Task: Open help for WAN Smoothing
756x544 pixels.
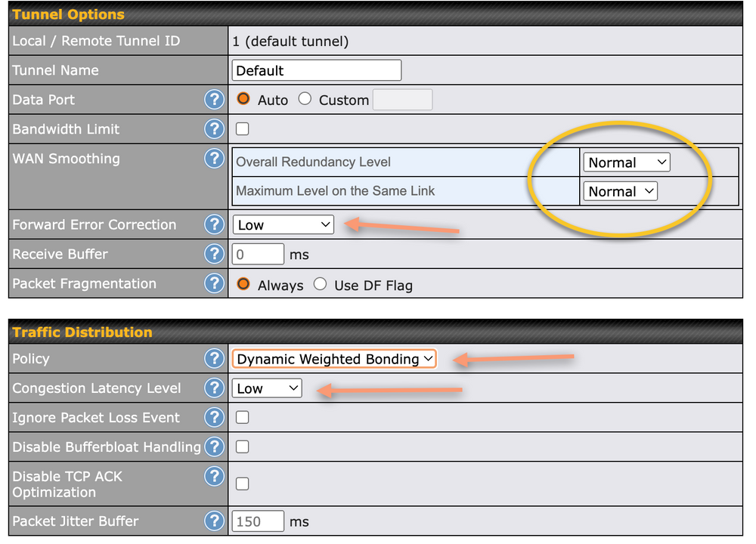Action: tap(214, 159)
